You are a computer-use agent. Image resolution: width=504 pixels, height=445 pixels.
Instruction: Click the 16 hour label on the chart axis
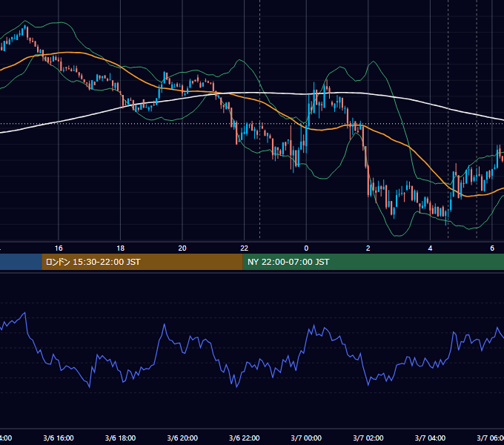click(x=59, y=248)
